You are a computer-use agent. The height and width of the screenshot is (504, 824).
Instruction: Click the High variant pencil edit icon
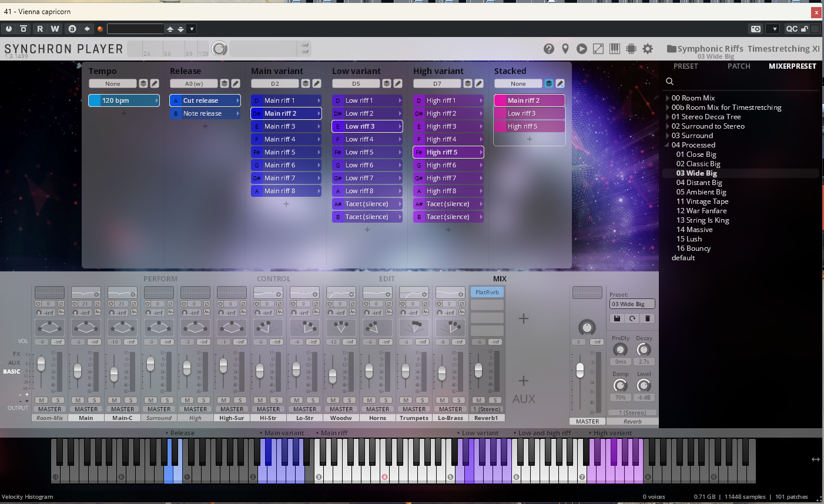click(x=479, y=83)
